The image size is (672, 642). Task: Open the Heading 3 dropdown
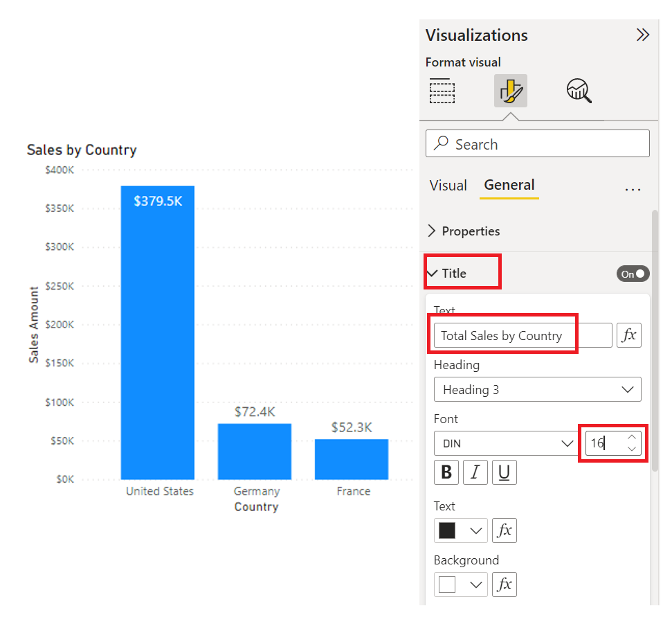tap(538, 389)
